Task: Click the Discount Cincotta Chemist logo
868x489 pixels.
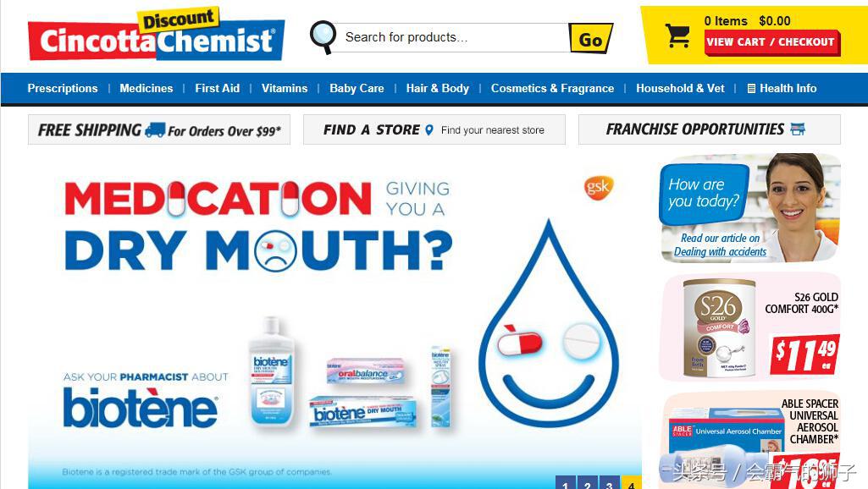Action: [x=156, y=35]
